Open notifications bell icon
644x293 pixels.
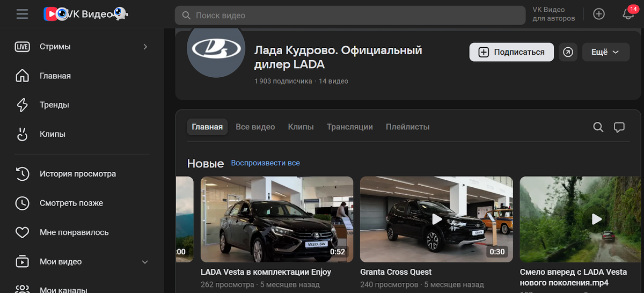click(x=628, y=14)
